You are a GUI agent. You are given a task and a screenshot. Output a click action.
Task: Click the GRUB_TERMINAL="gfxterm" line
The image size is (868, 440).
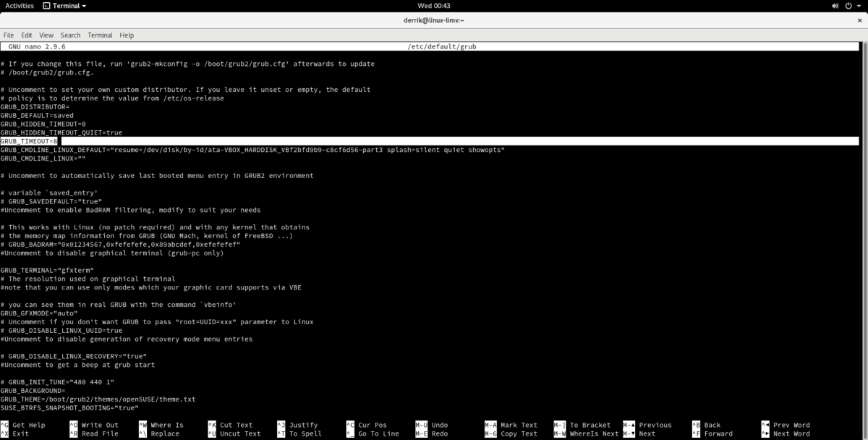(47, 270)
